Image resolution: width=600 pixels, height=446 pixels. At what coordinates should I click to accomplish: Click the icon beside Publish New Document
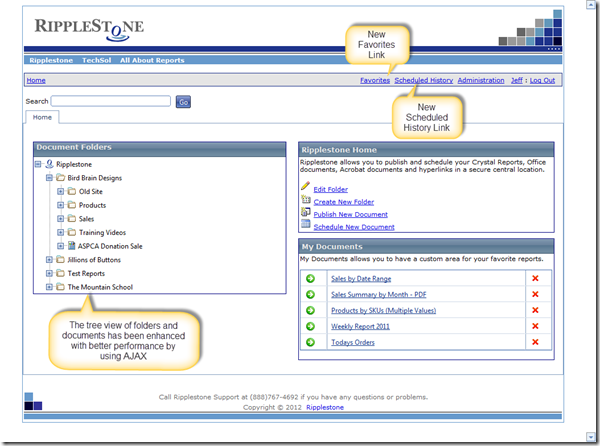pyautogui.click(x=305, y=212)
